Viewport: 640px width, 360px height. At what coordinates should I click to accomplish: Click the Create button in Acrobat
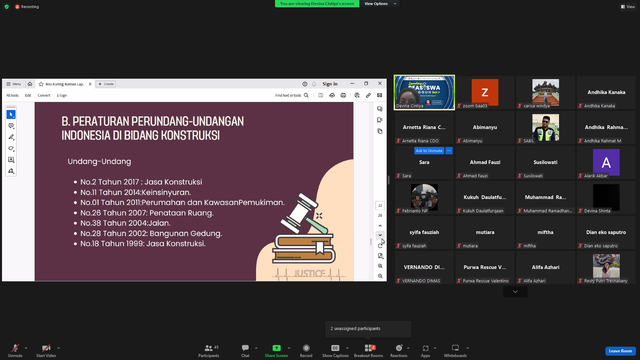click(106, 84)
